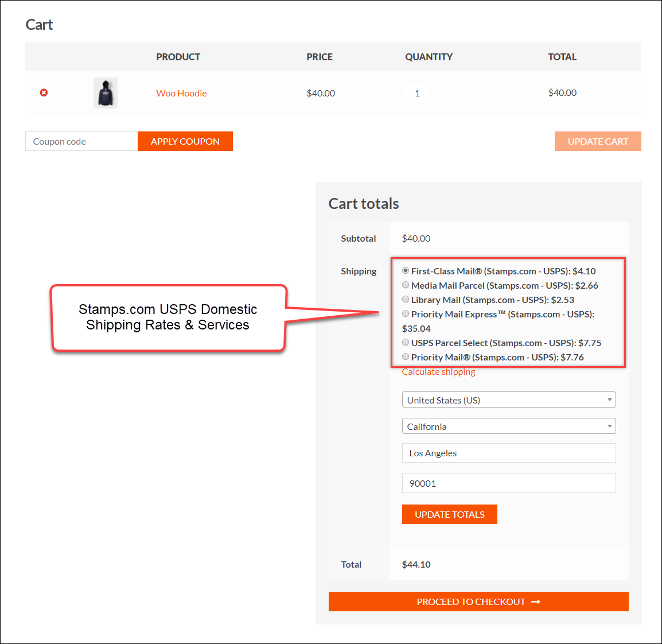Click the Price column header
Image resolution: width=662 pixels, height=644 pixels.
(320, 57)
